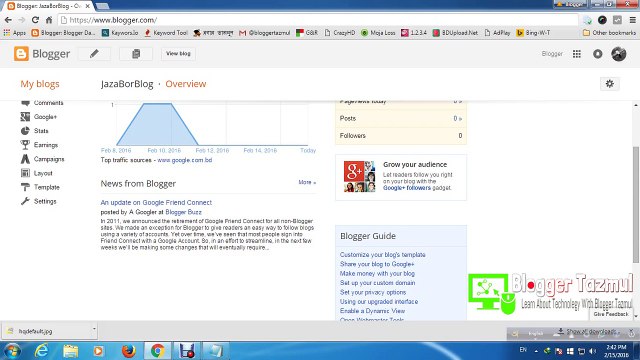Image resolution: width=640 pixels, height=360 pixels.
Task: Open notifications circle icon
Action: click(598, 54)
